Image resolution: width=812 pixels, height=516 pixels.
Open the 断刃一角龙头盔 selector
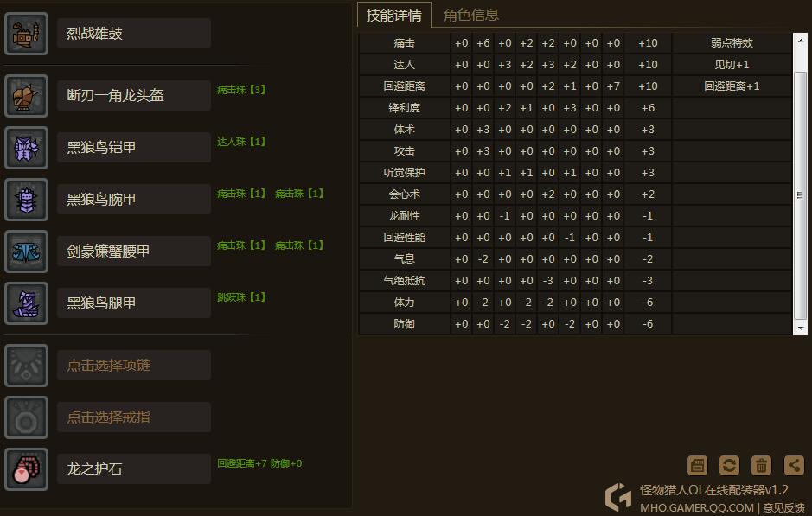[x=134, y=96]
